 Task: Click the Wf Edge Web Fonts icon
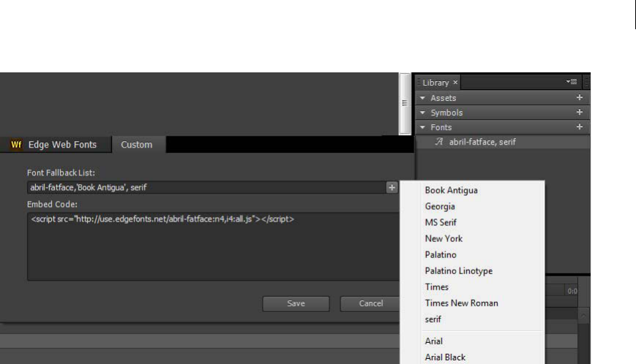[16, 145]
